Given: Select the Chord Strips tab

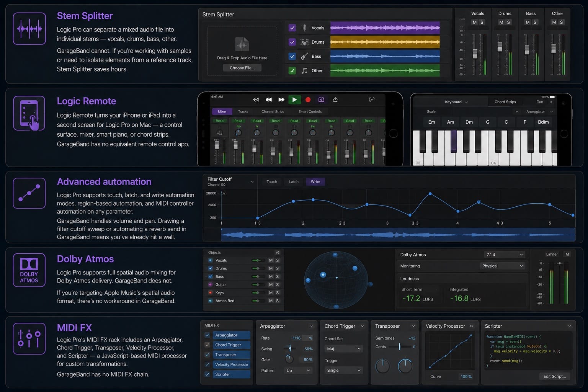Looking at the screenshot, I should 505,102.
